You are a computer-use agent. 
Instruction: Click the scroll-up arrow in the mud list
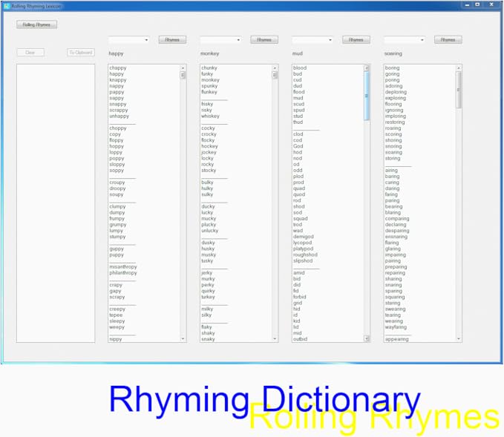pyautogui.click(x=367, y=68)
